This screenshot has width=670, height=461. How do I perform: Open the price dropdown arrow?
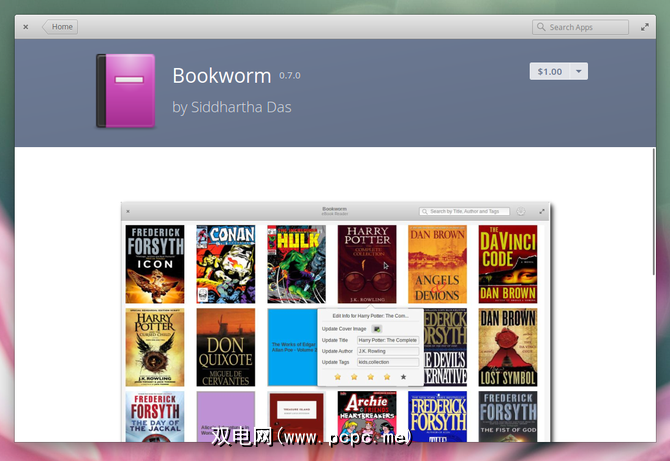(579, 71)
